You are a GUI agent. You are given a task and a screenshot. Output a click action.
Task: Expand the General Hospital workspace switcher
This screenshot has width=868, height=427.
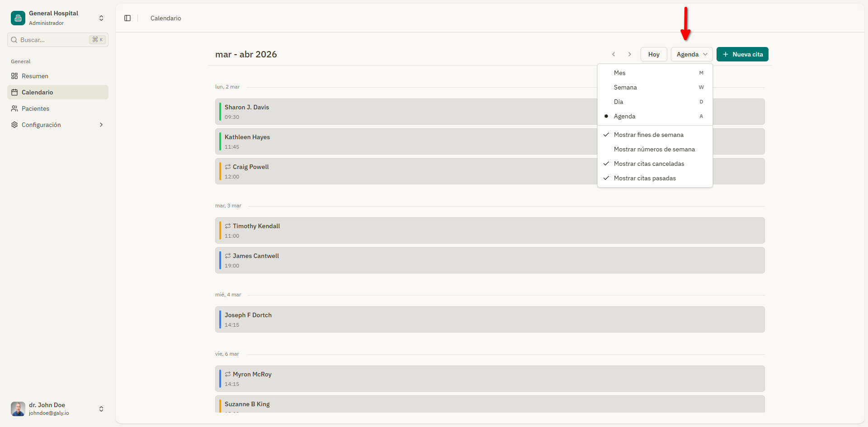coord(101,18)
